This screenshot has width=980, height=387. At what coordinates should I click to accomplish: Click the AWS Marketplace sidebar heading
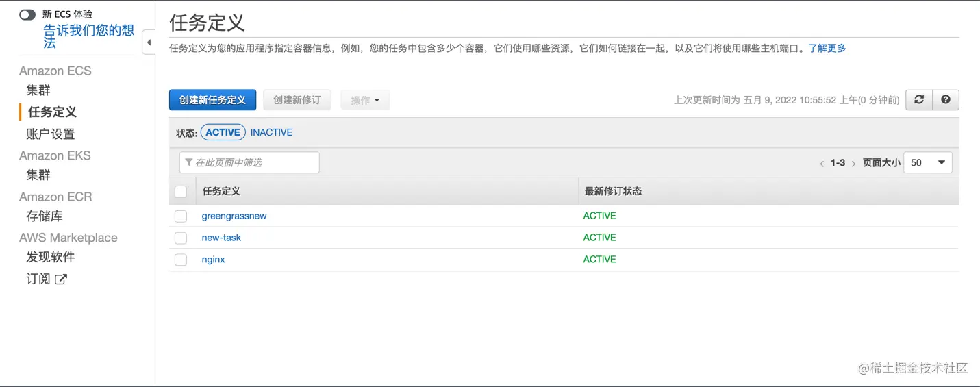[x=68, y=238]
